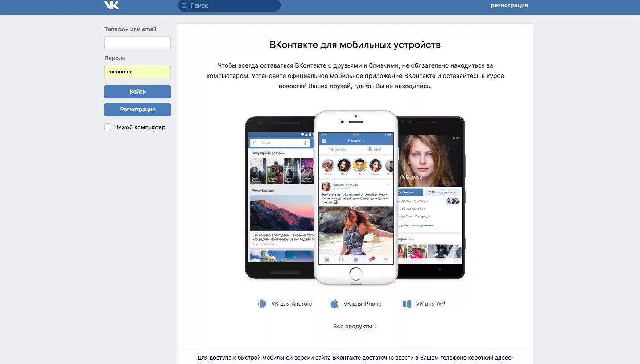Open the Регистрация button in sidebar
The width and height of the screenshot is (640, 364).
137,109
